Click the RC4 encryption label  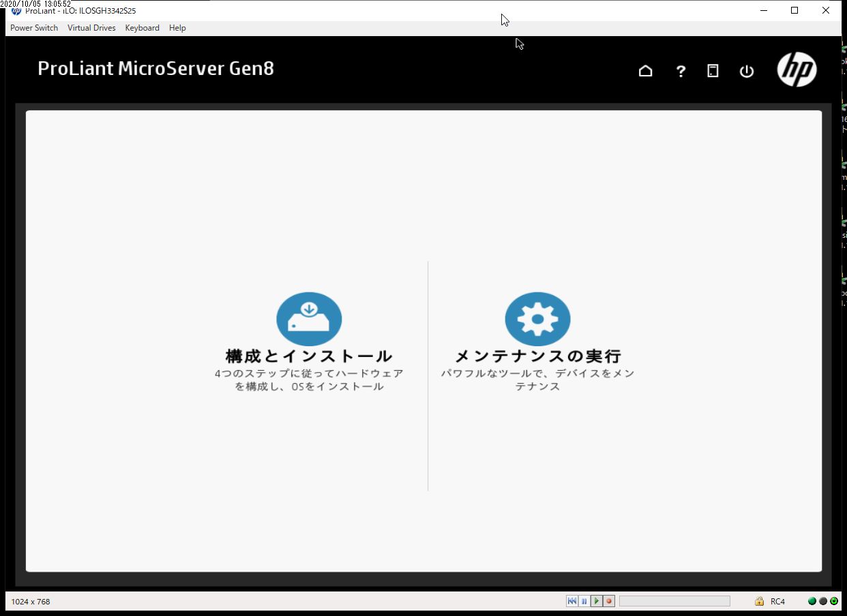coord(777,602)
